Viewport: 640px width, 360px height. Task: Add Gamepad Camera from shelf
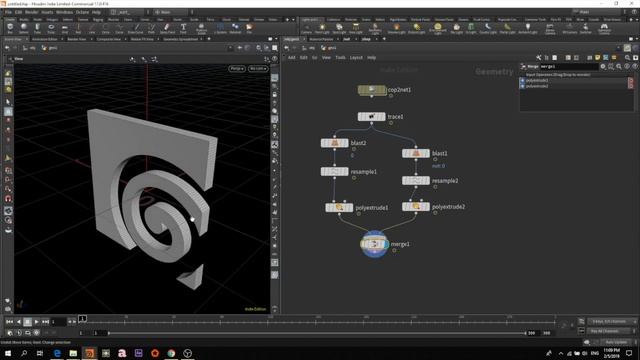tap(604, 29)
